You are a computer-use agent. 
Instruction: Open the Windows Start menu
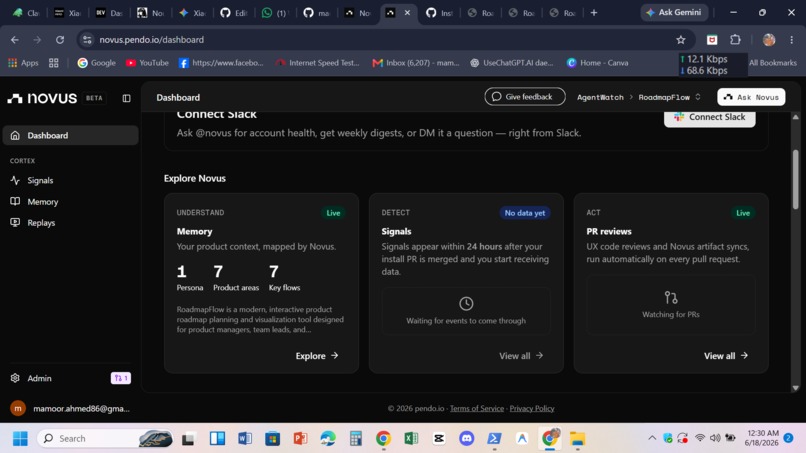[20, 439]
